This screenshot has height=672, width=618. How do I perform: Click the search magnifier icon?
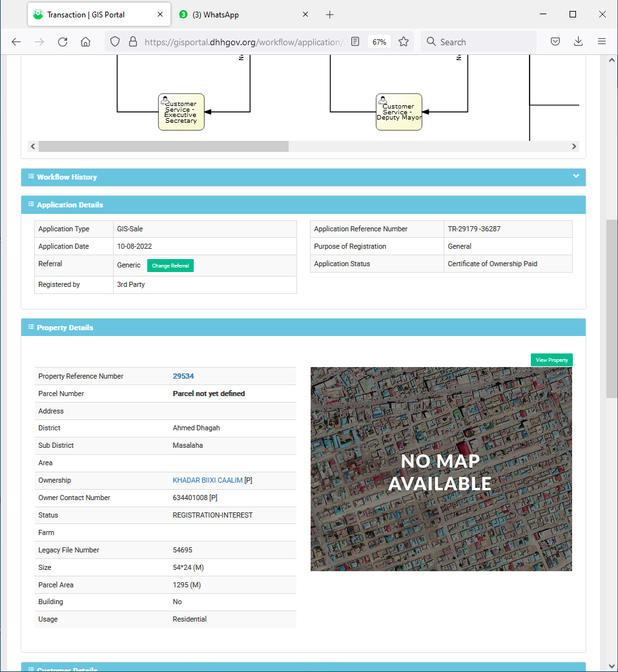(431, 41)
